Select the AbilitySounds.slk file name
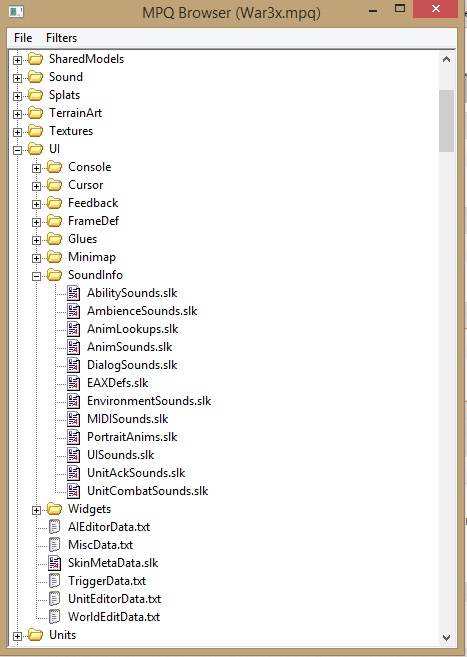 132,293
